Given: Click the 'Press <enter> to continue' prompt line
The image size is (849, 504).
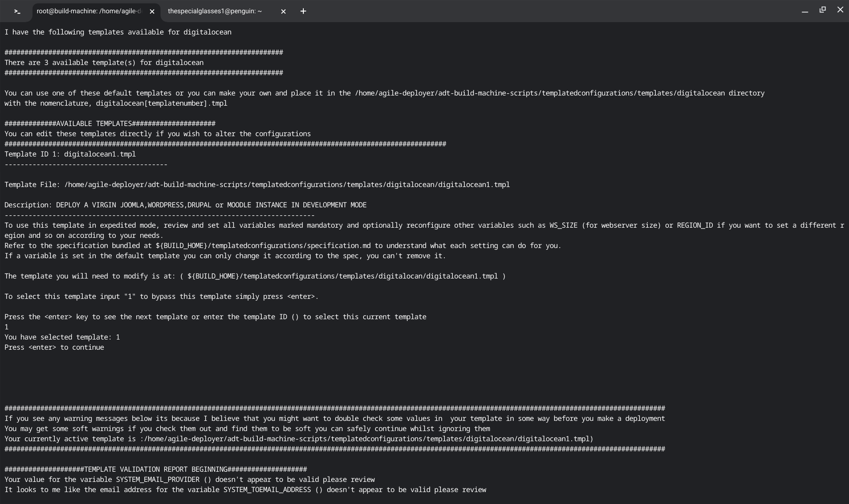Looking at the screenshot, I should coord(54,347).
